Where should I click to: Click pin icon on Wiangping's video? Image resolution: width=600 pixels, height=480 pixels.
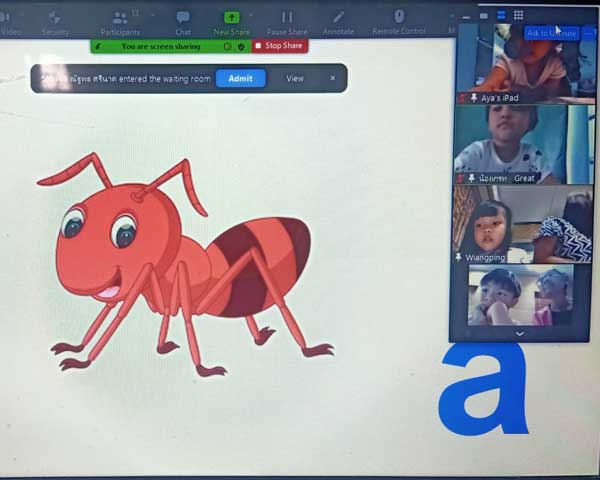coord(458,257)
